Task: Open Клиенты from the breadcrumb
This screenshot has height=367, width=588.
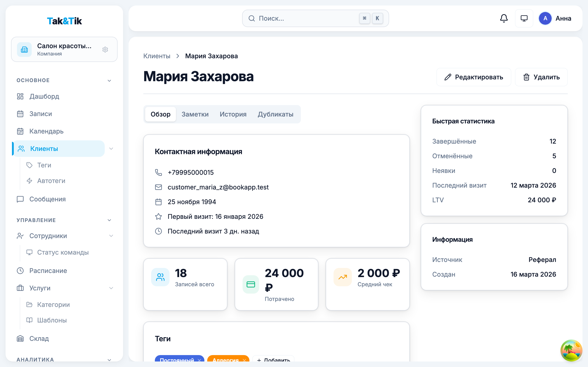Action: click(157, 56)
